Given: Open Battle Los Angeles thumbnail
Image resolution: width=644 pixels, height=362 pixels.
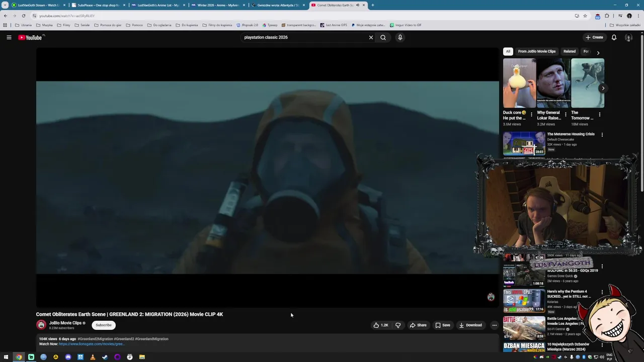Looking at the screenshot, I should [x=524, y=327].
